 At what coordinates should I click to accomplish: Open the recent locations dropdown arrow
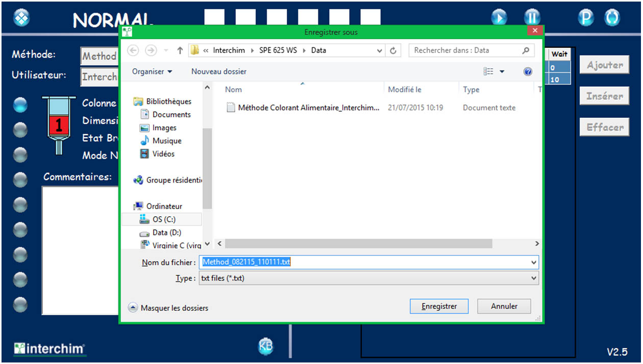point(166,51)
